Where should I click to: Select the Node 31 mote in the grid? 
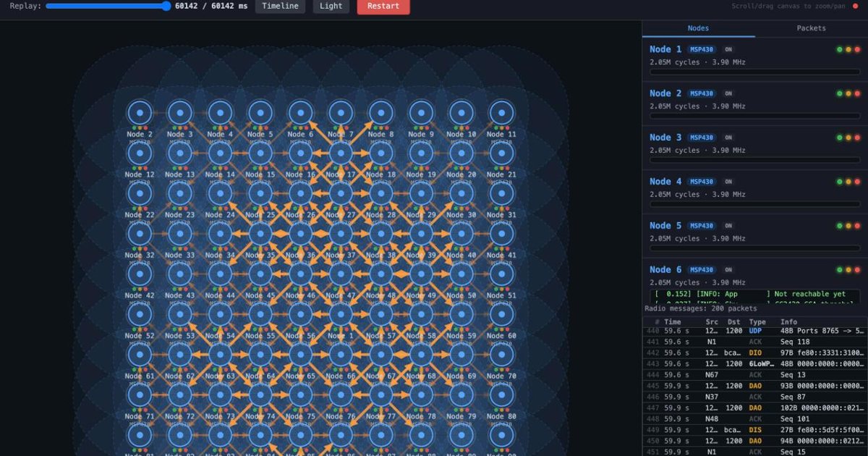[x=501, y=194]
